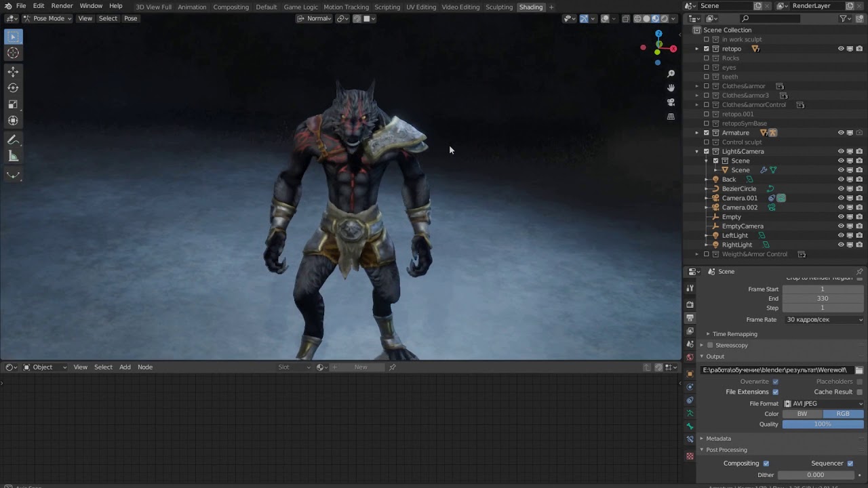Screen dimensions: 868x488
Task: Open the File menu
Action: [x=21, y=6]
